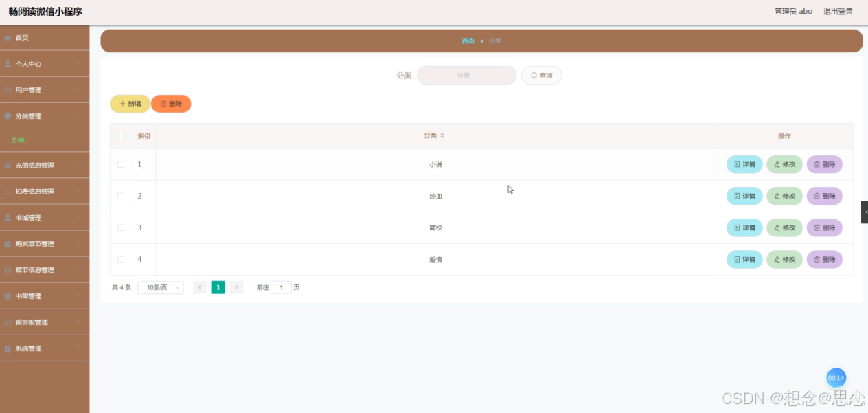Image resolution: width=868 pixels, height=413 pixels.
Task: Click the sort arrows on 分类 column header
Action: point(442,136)
